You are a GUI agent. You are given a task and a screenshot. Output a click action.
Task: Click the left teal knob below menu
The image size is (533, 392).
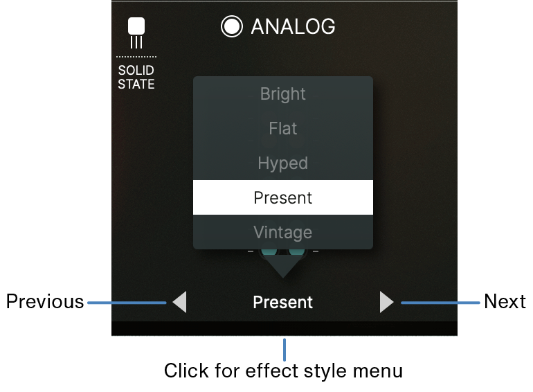269,252
